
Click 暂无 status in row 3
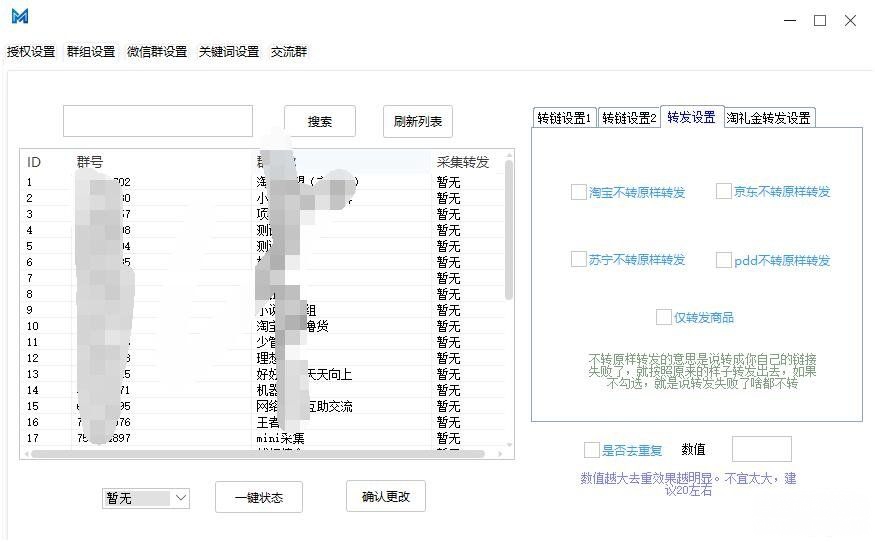tap(448, 214)
